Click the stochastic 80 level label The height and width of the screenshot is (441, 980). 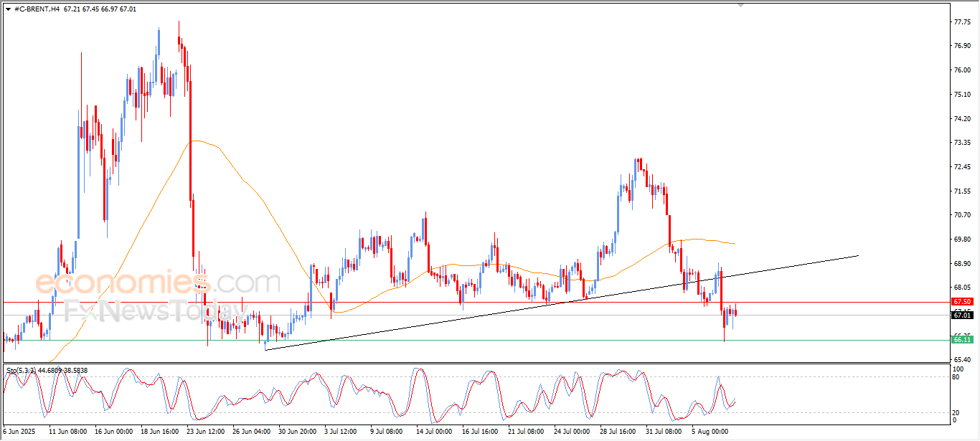[957, 376]
